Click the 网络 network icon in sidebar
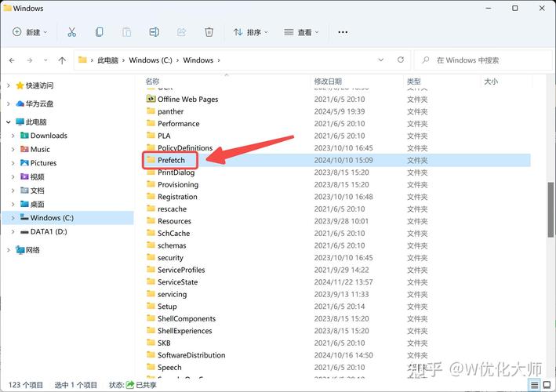This screenshot has width=556, height=392. pos(20,250)
